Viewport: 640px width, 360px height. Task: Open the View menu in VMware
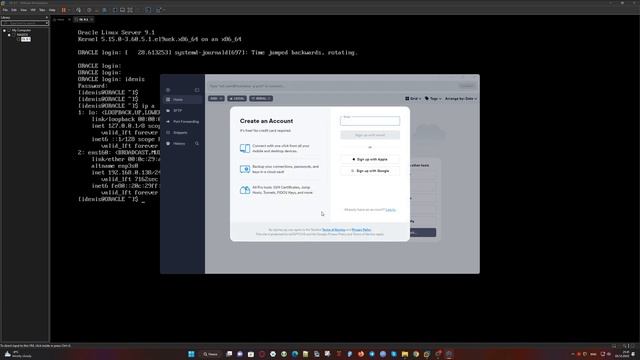click(x=24, y=10)
